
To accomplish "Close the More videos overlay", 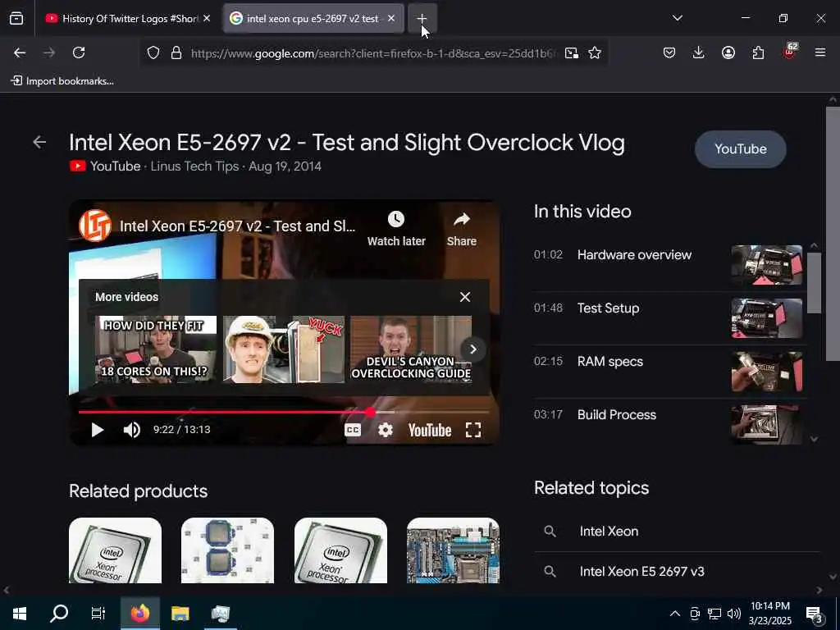I will click(x=465, y=297).
